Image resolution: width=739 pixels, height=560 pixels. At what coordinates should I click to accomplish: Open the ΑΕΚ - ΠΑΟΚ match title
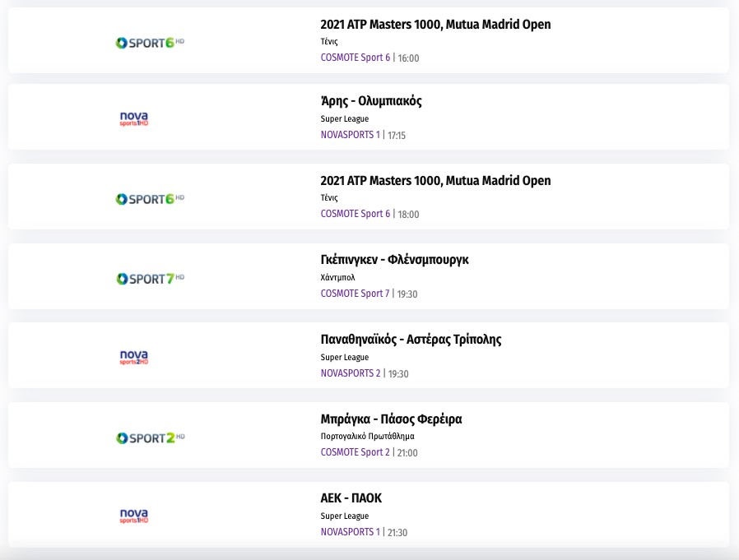[x=351, y=498]
